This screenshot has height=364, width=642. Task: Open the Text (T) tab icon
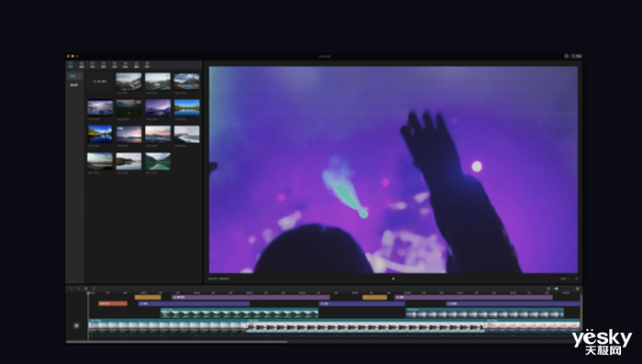tap(93, 65)
